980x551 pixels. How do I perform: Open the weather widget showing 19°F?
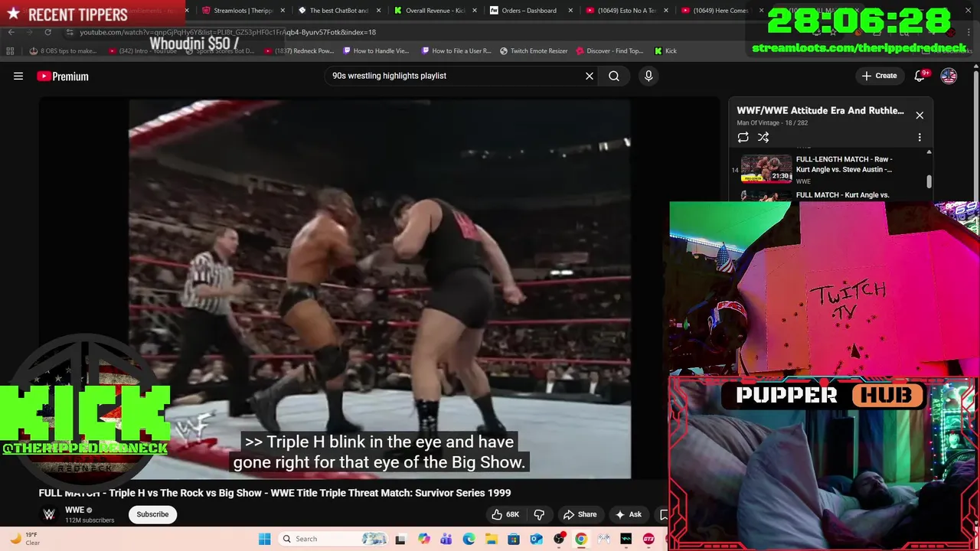point(24,539)
